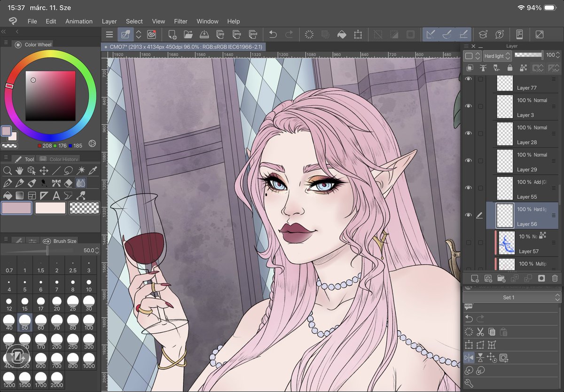Save the canvas using the save icon
This screenshot has height=392, width=564.
[x=204, y=34]
